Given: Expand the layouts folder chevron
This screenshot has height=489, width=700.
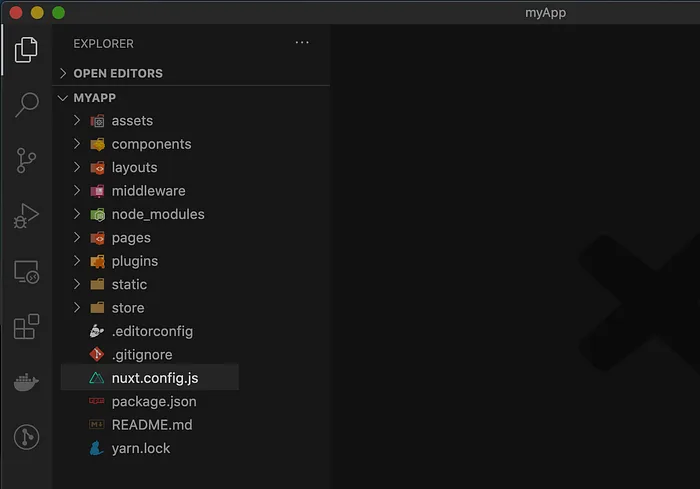Looking at the screenshot, I should [x=77, y=167].
